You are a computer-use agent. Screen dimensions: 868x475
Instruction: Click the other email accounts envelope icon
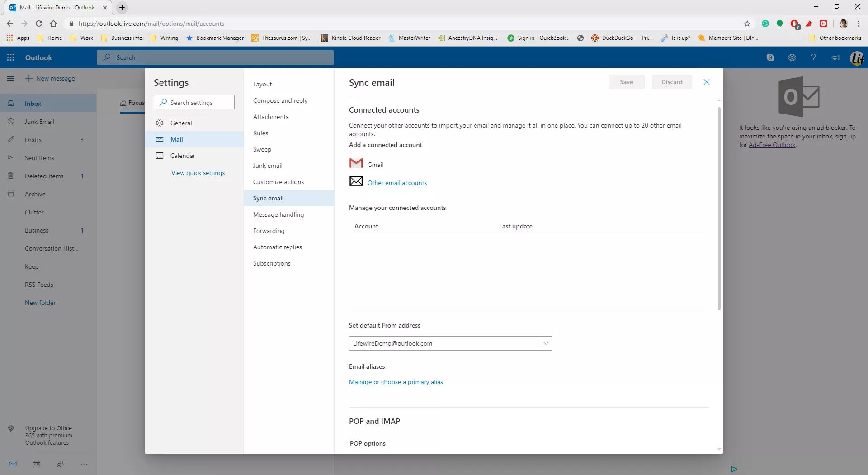pos(356,181)
